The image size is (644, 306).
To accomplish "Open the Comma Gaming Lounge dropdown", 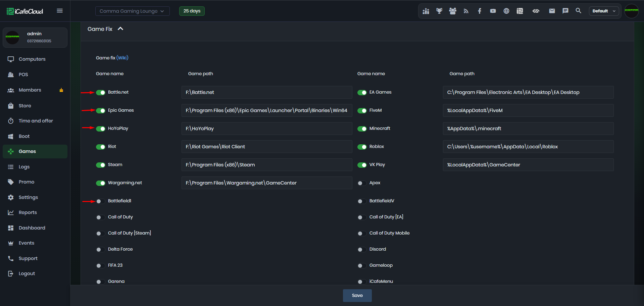I will coord(133,11).
